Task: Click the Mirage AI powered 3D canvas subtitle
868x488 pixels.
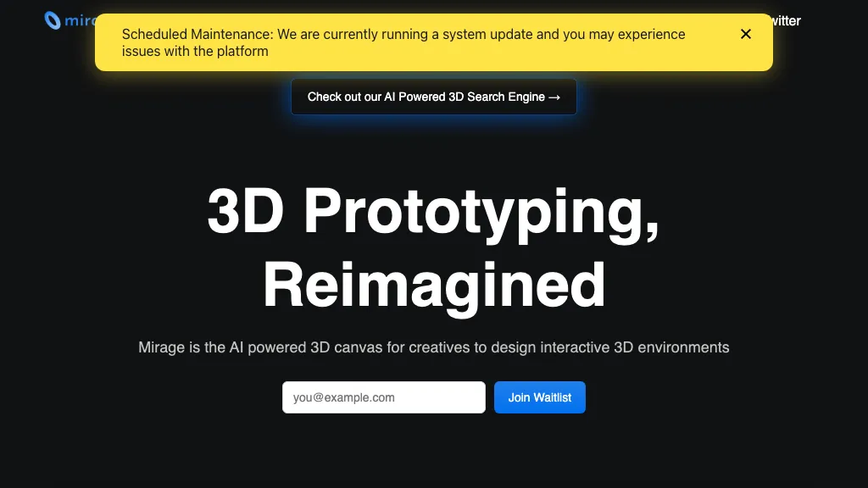Action: click(x=433, y=347)
